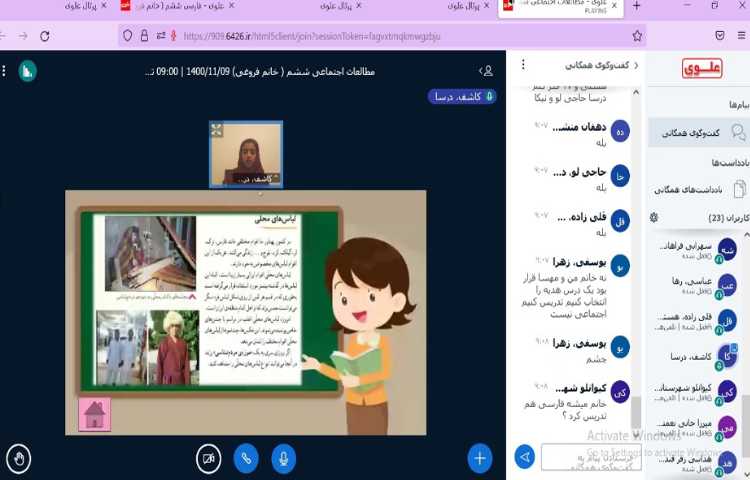Open the webcam thumbnail of کاشف، درسا

click(x=246, y=154)
